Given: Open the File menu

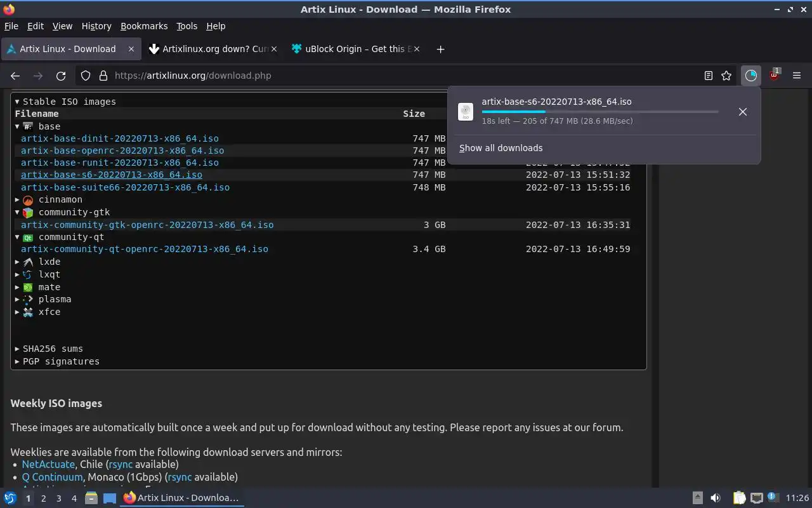Looking at the screenshot, I should click(11, 26).
